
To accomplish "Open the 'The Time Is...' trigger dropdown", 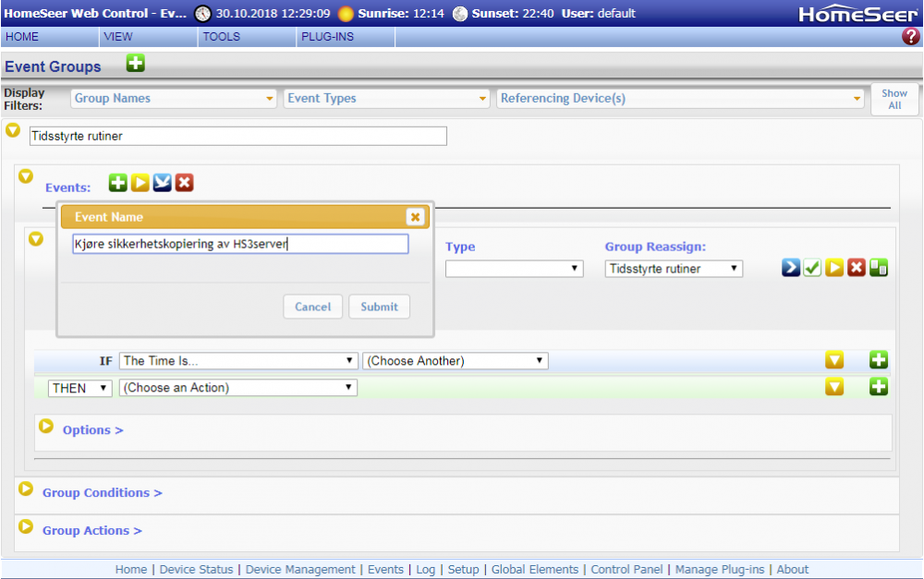I will coord(238,361).
